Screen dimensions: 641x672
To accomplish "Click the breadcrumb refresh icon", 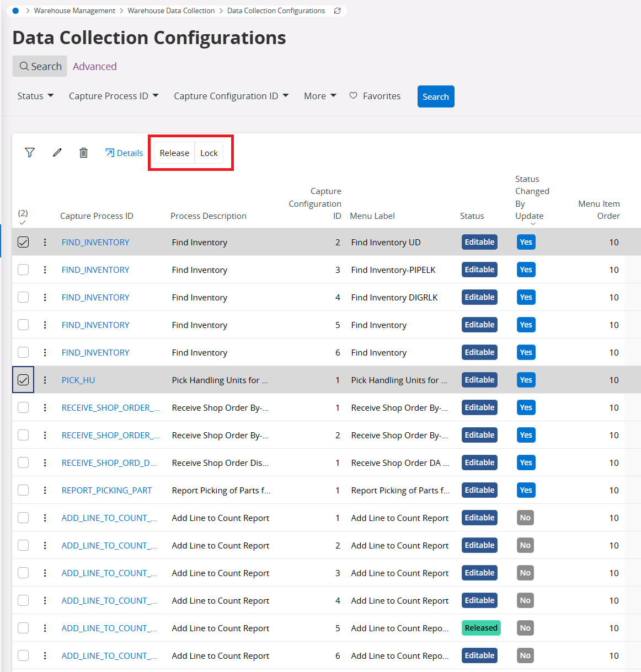I will 338,10.
